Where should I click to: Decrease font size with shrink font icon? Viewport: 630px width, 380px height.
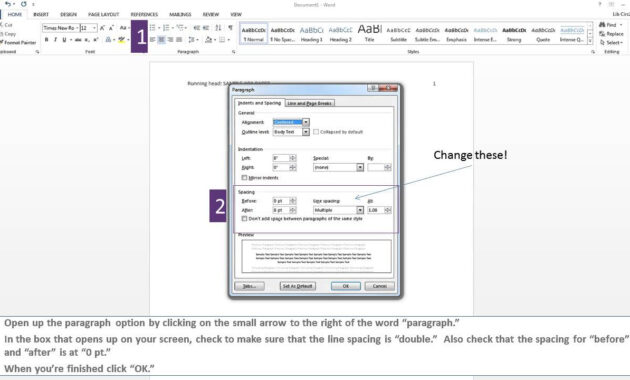coord(111,28)
